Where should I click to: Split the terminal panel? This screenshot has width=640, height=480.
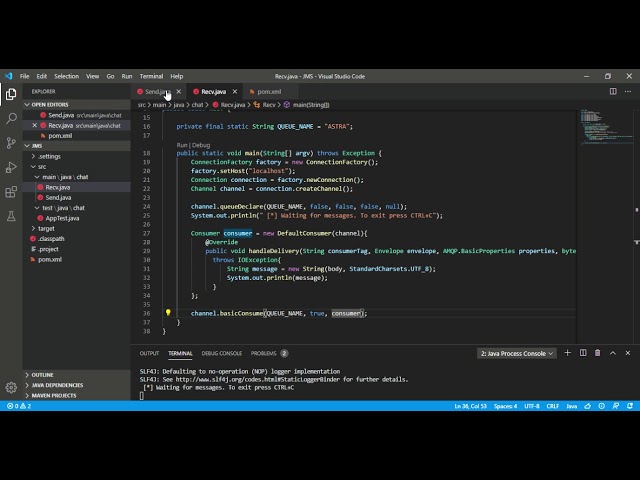[583, 353]
